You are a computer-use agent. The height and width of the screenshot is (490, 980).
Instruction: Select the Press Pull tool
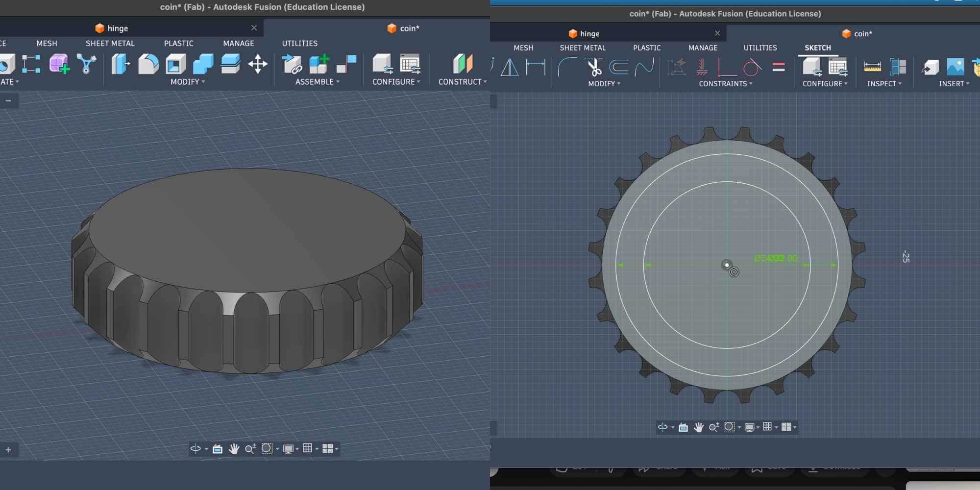click(x=121, y=64)
